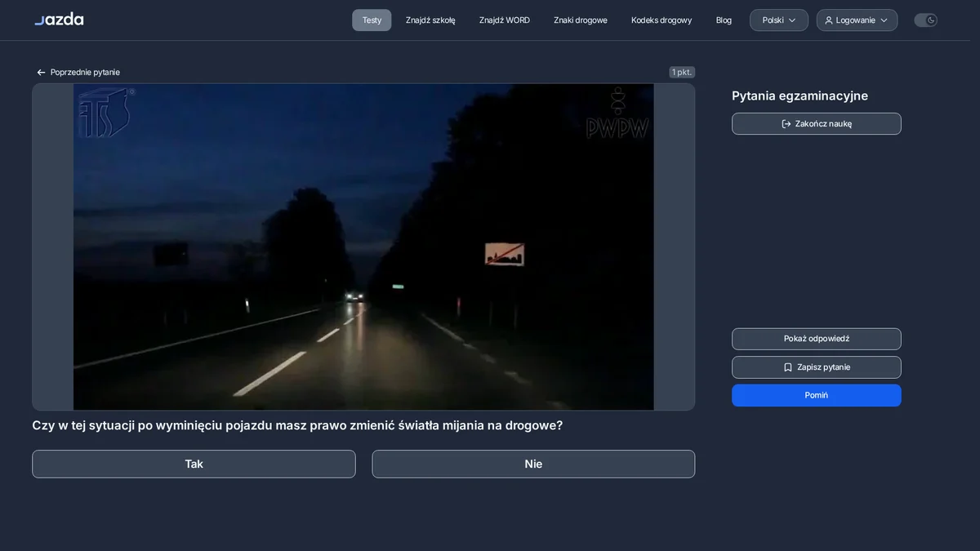Reveal answer with Pokaż odpowiedź
980x551 pixels.
click(817, 339)
